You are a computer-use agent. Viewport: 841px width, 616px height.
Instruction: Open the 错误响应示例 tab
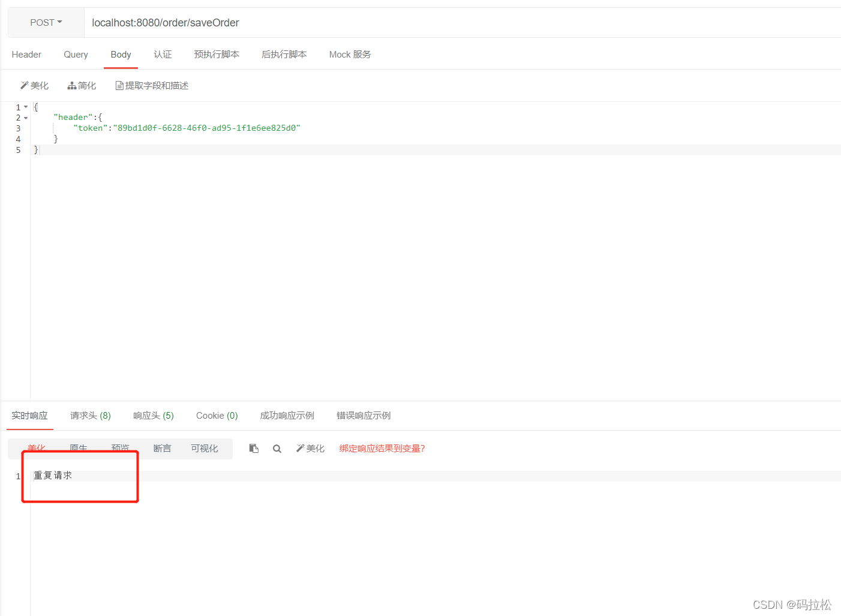pyautogui.click(x=364, y=416)
